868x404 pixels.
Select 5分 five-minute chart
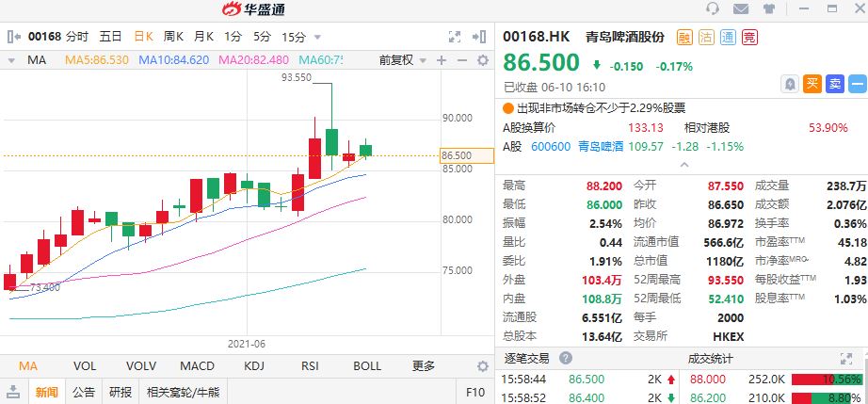263,37
